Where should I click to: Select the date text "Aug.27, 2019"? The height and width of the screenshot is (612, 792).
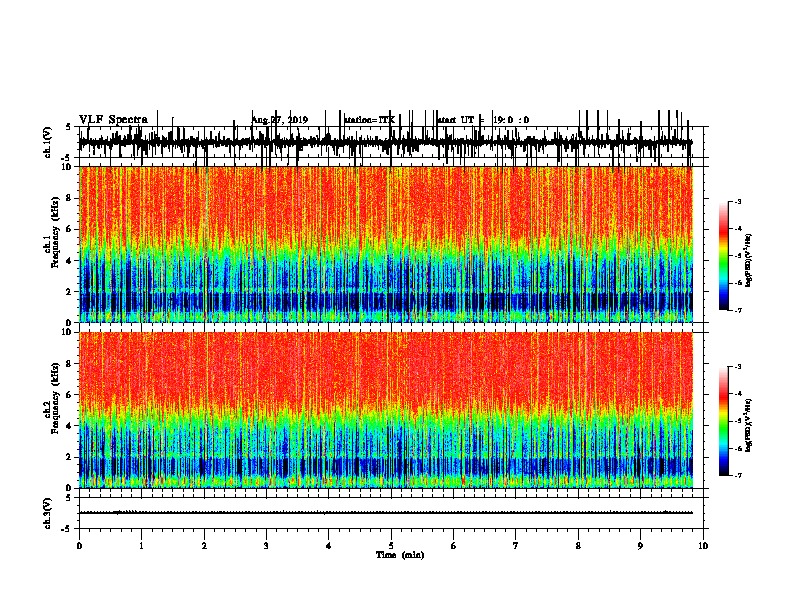(279, 120)
